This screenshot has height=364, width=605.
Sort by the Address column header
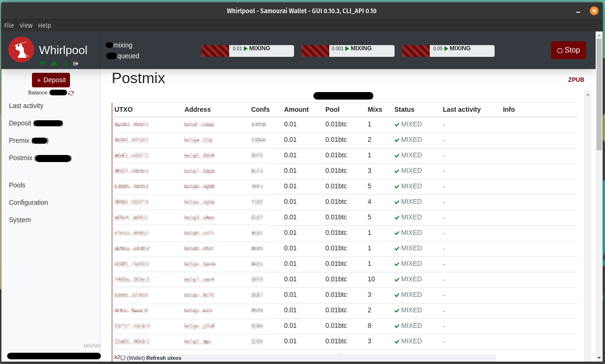(x=197, y=109)
